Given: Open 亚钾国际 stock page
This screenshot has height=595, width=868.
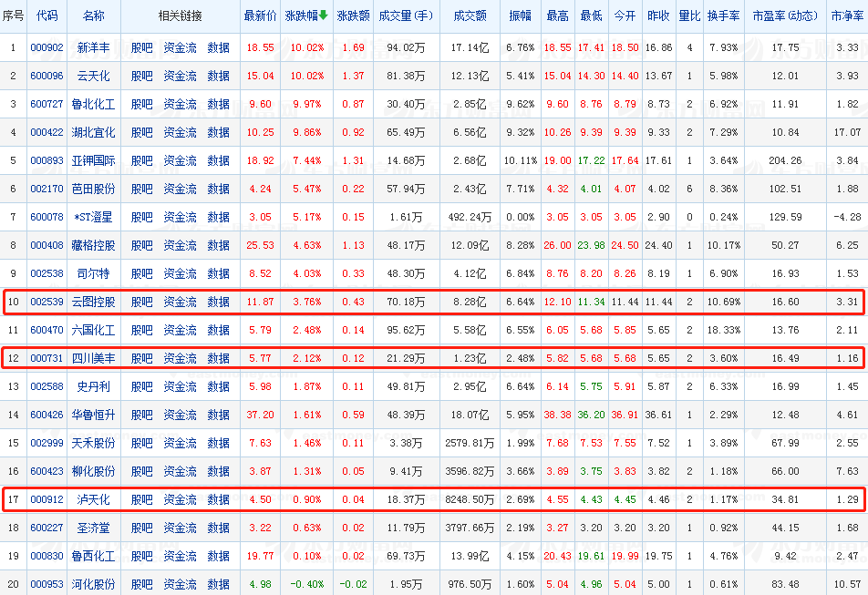Looking at the screenshot, I should click(93, 160).
